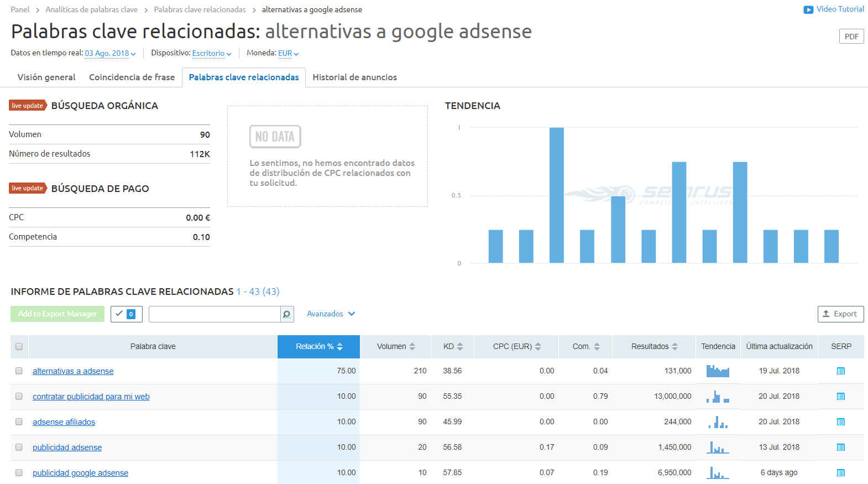Open the publicidad adsense keyword link
Image resolution: width=868 pixels, height=484 pixels.
coord(67,447)
